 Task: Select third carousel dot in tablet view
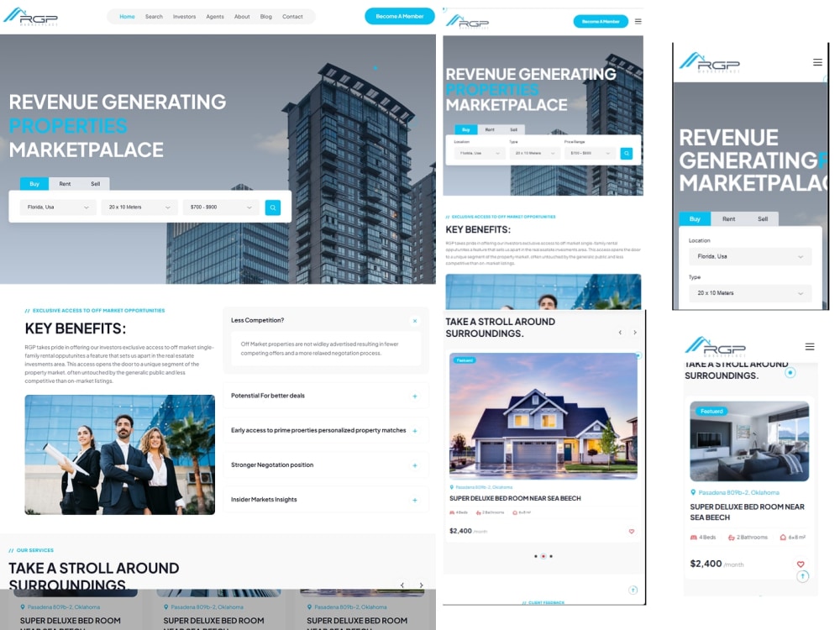[x=551, y=556]
